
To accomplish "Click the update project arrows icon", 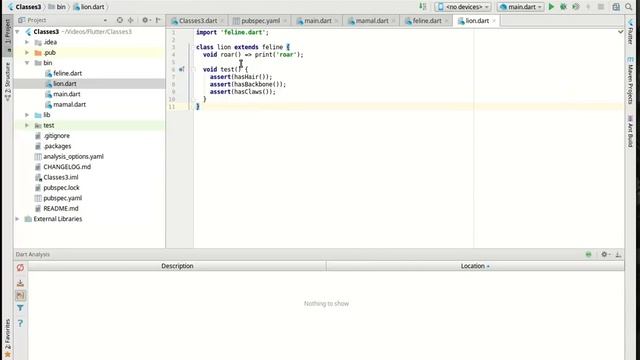I will (423, 7).
